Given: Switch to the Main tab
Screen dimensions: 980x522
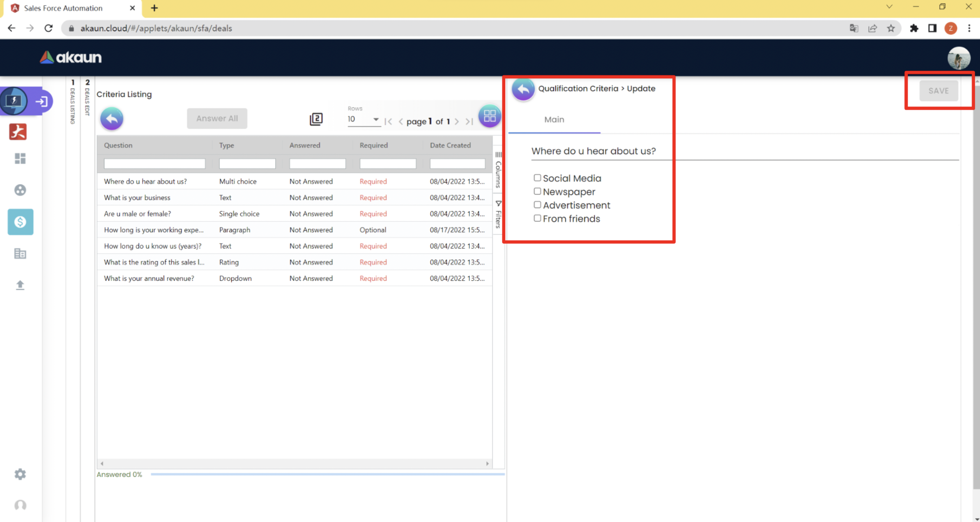Looking at the screenshot, I should pyautogui.click(x=554, y=120).
